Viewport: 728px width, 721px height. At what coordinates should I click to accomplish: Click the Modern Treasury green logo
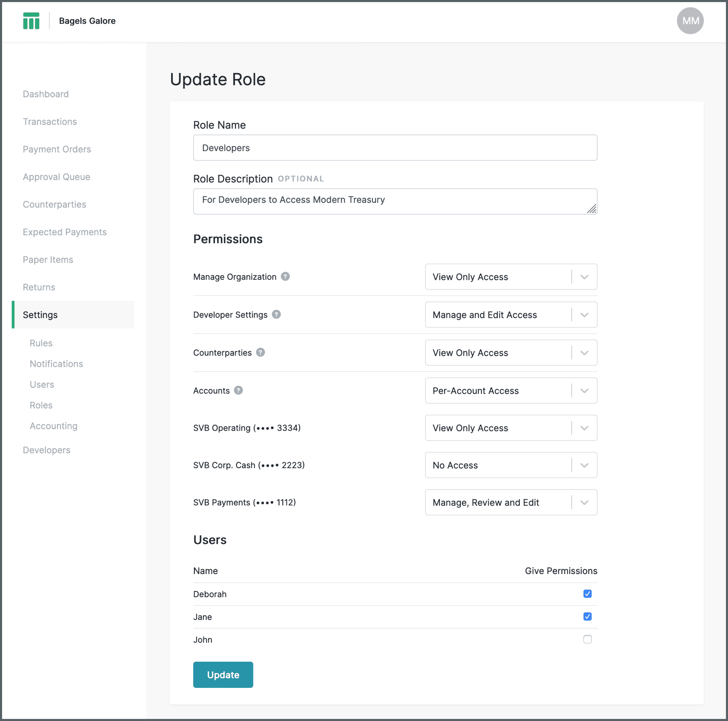31,21
